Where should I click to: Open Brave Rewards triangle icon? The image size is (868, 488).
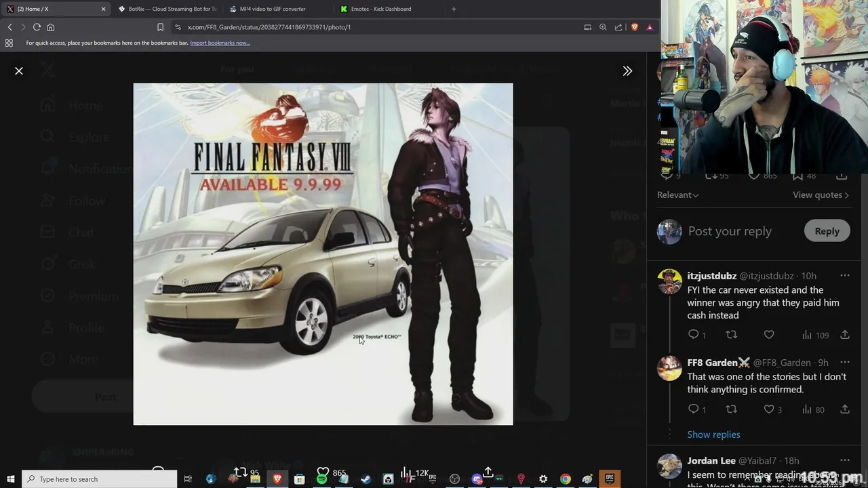pos(650,27)
